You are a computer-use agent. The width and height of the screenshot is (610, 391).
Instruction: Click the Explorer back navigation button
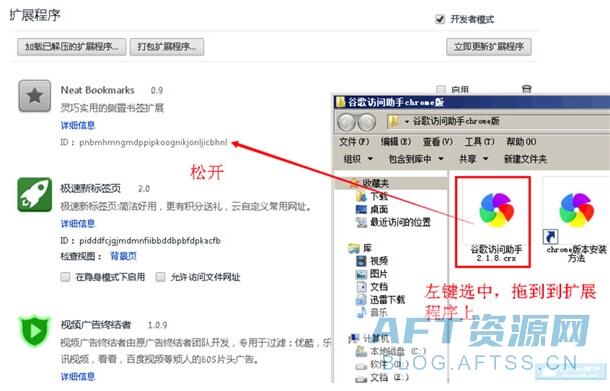coord(346,122)
